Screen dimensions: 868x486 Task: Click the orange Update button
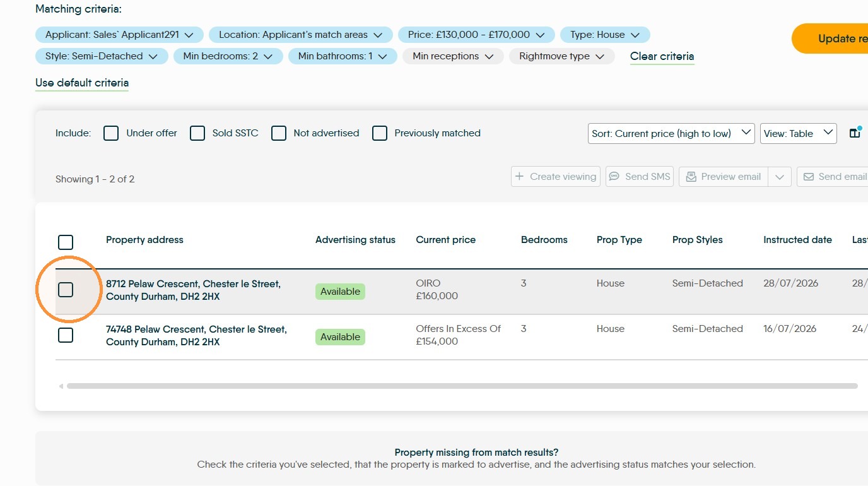click(830, 39)
